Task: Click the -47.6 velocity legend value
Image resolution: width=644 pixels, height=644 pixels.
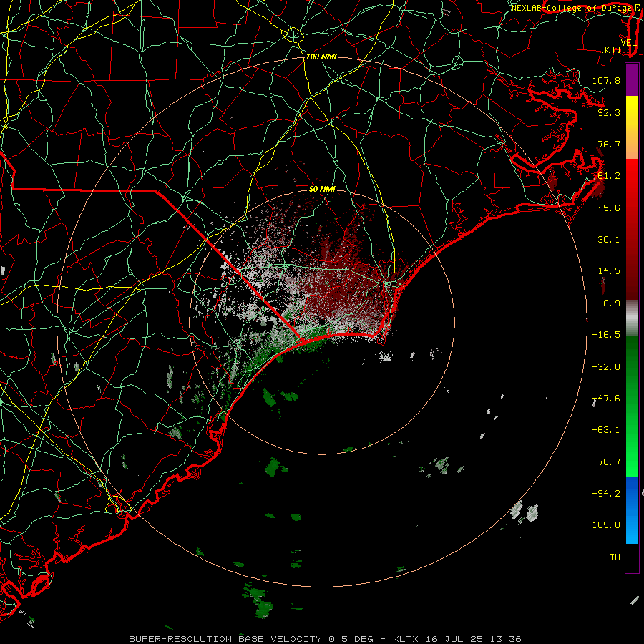Action: click(x=606, y=399)
